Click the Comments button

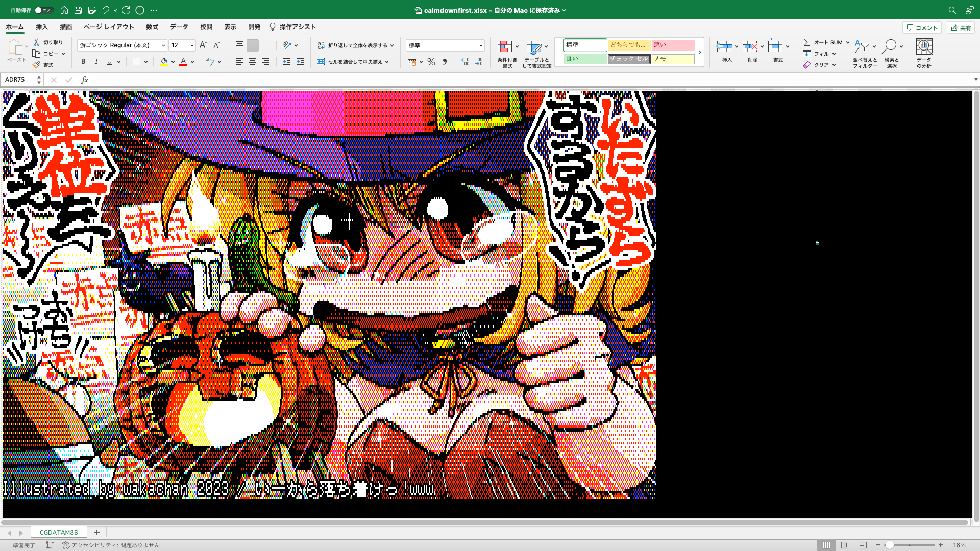tap(922, 28)
